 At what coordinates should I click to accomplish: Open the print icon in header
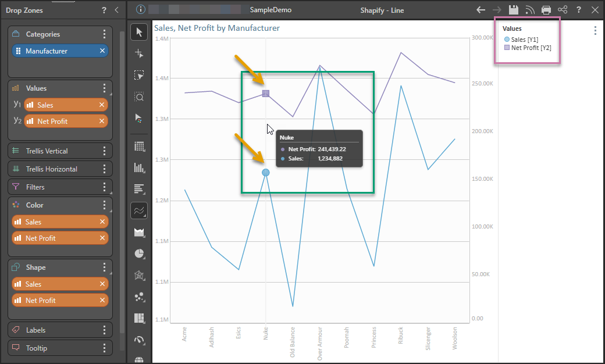pos(546,10)
